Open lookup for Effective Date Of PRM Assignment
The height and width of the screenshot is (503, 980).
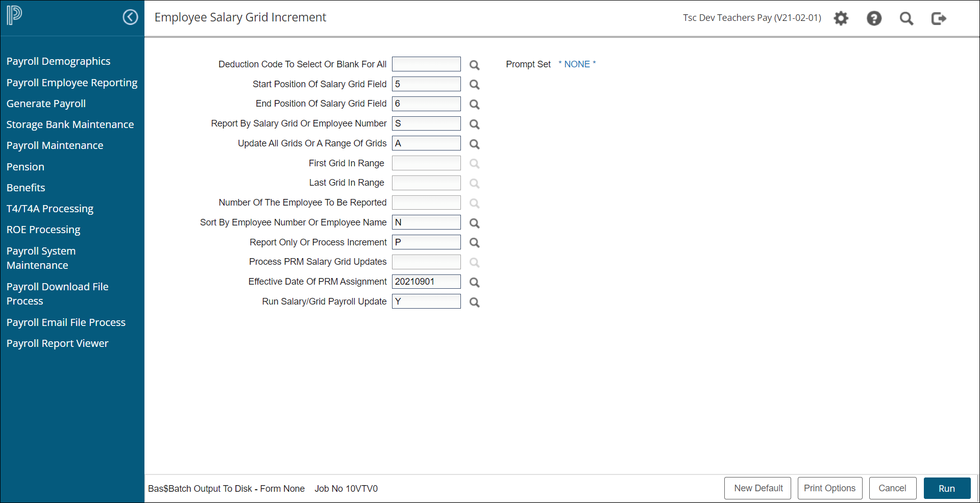click(x=474, y=283)
